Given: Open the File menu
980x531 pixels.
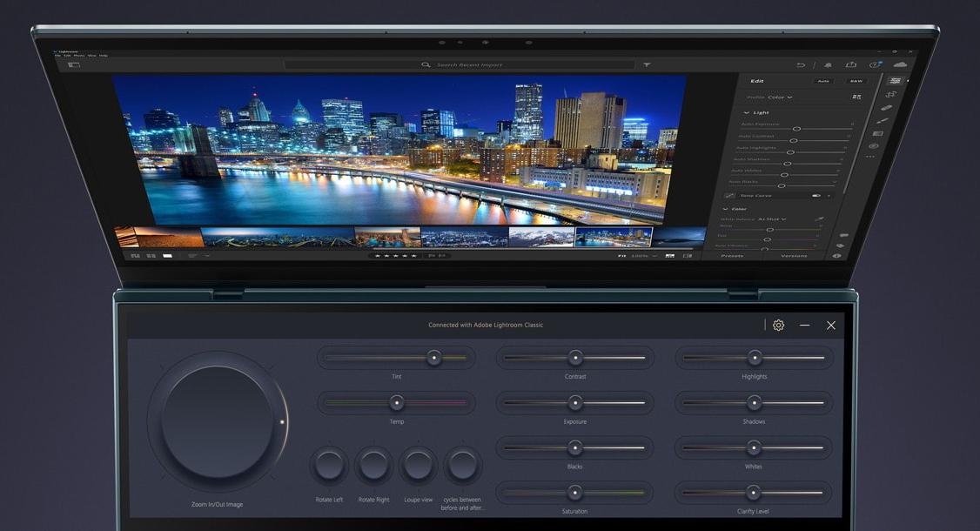Looking at the screenshot, I should [x=58, y=56].
